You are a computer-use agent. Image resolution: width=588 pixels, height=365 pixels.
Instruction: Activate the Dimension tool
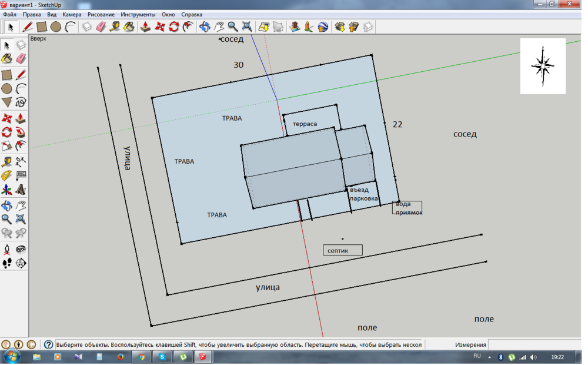click(x=21, y=161)
